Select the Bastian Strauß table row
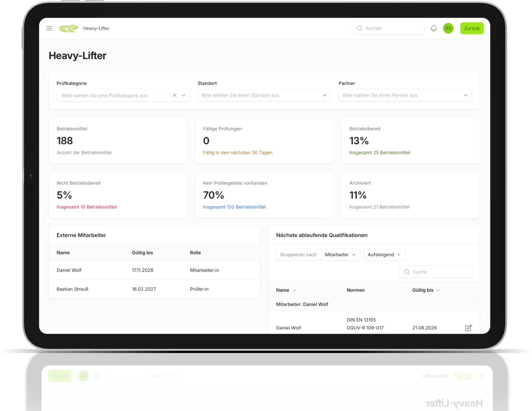This screenshot has width=532, height=411. coord(154,289)
